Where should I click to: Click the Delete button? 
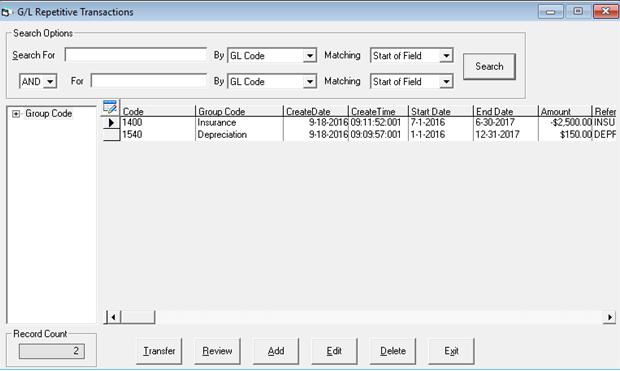(x=393, y=351)
